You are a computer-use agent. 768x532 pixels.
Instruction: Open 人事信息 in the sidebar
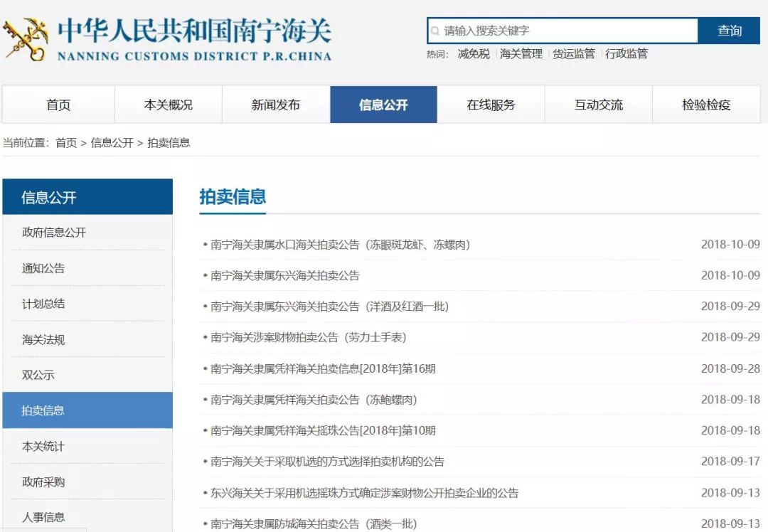pos(43,517)
